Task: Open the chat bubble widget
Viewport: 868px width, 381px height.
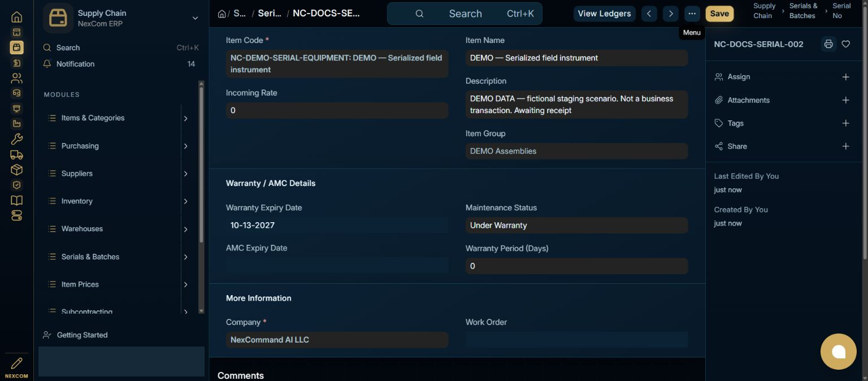Action: point(839,352)
